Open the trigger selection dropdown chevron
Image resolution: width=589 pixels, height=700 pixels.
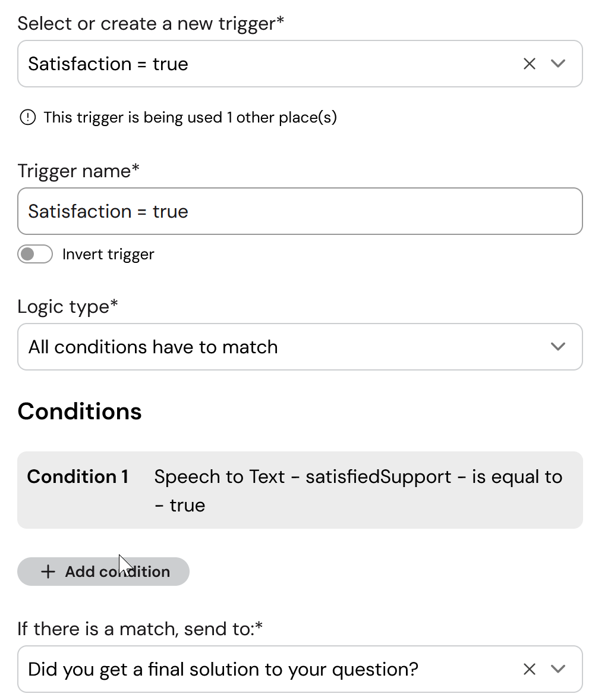point(557,64)
